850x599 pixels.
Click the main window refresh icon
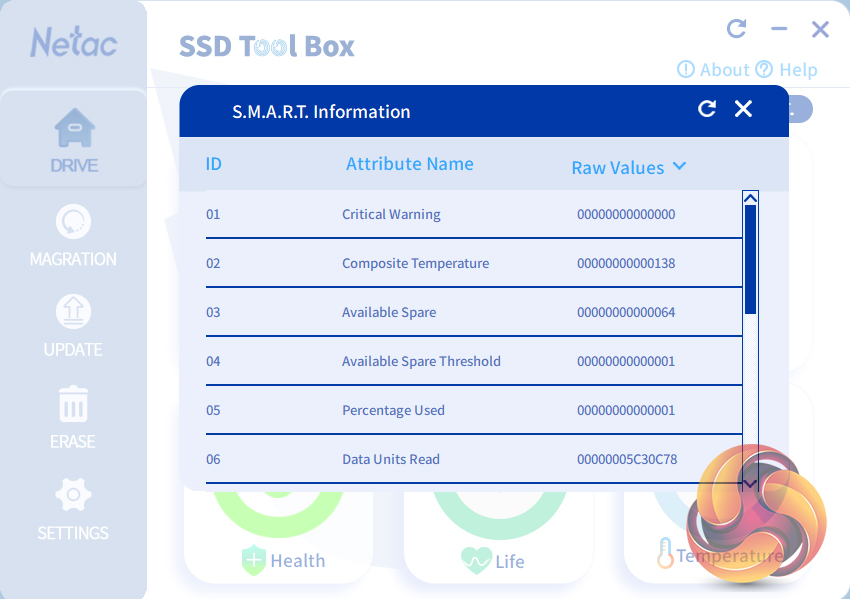737,28
